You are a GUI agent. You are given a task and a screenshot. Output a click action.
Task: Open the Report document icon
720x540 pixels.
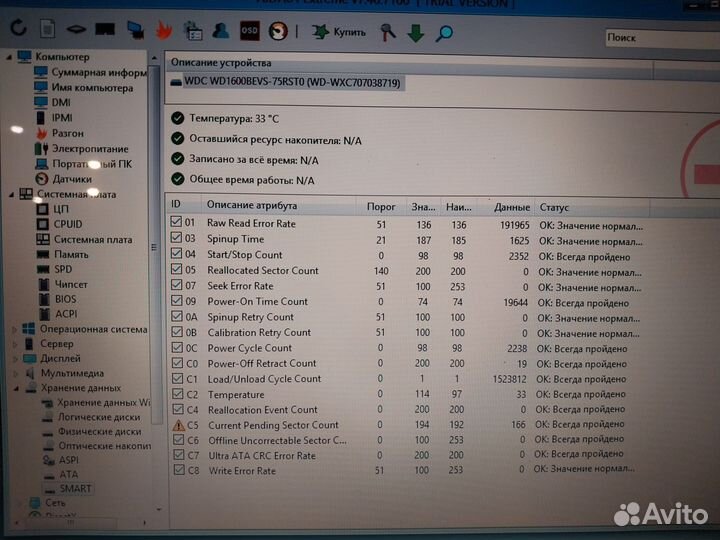coord(47,29)
